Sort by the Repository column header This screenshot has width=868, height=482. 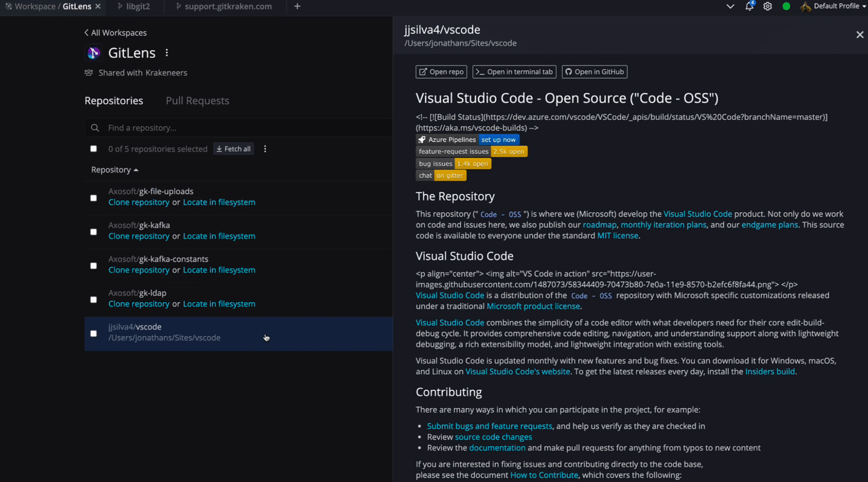(115, 170)
